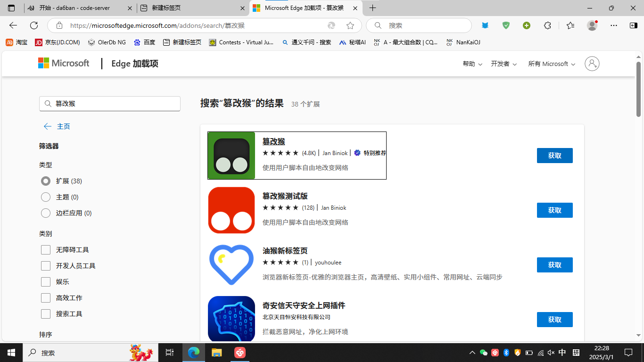Open the notification center icon

[628, 353]
